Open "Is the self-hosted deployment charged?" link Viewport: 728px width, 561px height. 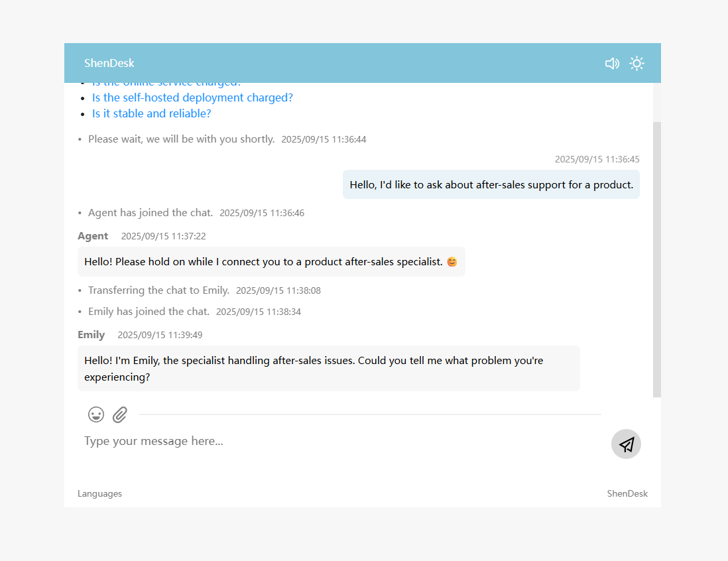click(x=192, y=97)
